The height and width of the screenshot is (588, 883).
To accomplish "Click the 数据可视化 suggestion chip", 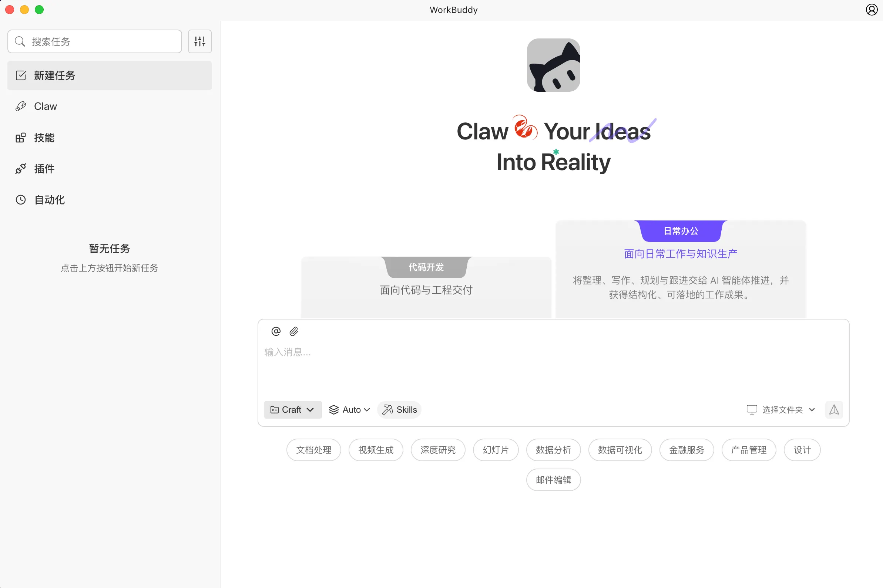I will 620,450.
